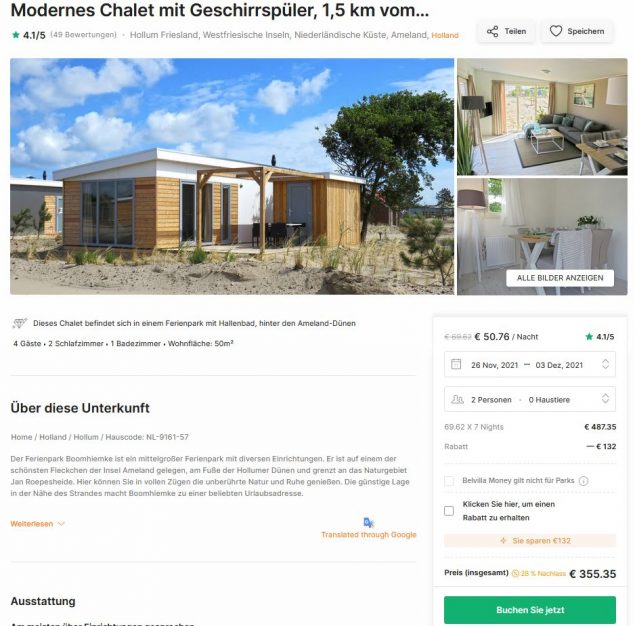Viewport: 635px width, 626px height.
Task: Expand the date range selector arrows
Action: click(x=605, y=364)
